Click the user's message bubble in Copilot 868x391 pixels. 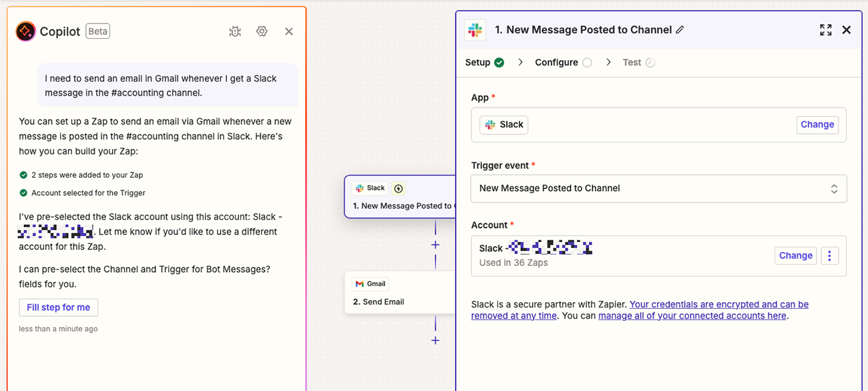168,86
